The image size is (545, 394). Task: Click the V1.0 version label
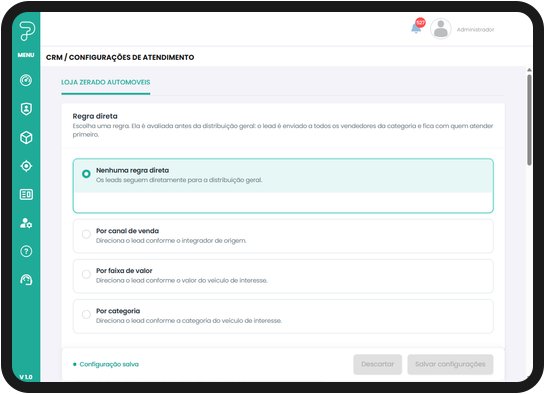(26, 377)
